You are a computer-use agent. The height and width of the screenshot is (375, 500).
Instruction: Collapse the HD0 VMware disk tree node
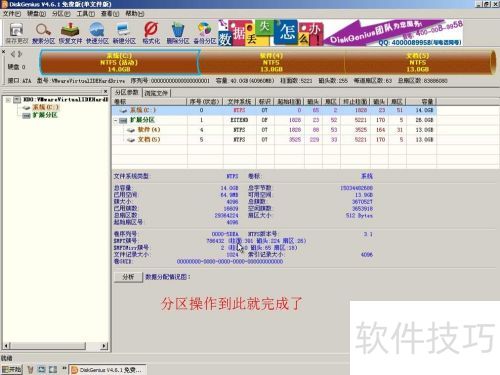[x=8, y=100]
